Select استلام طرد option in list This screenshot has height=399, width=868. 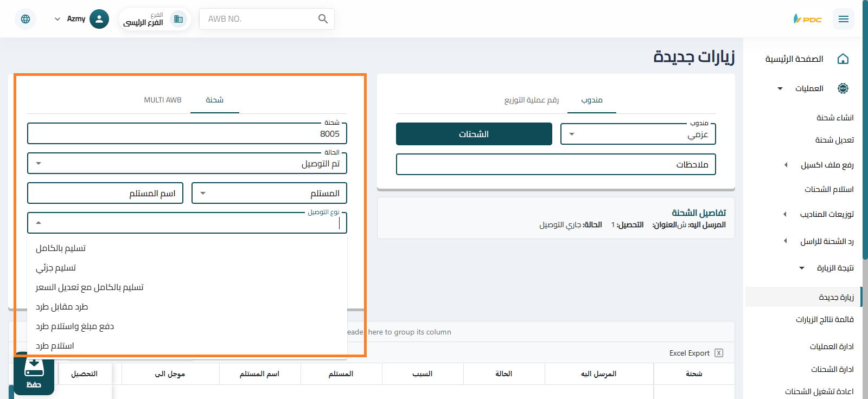pyautogui.click(x=55, y=346)
